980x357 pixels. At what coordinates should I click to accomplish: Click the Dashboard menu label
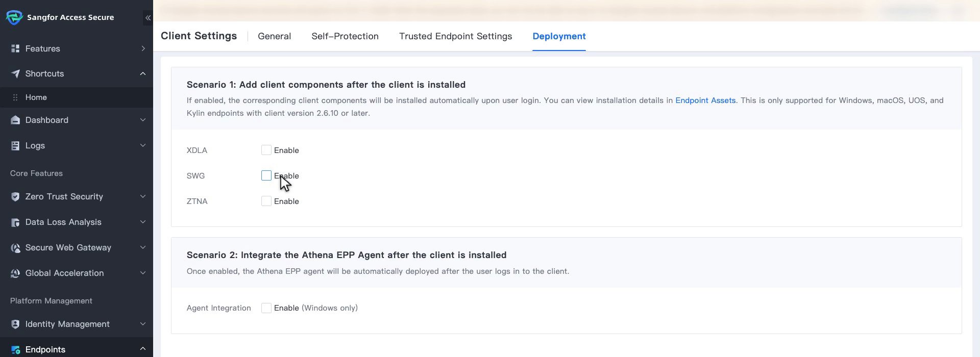pyautogui.click(x=46, y=120)
